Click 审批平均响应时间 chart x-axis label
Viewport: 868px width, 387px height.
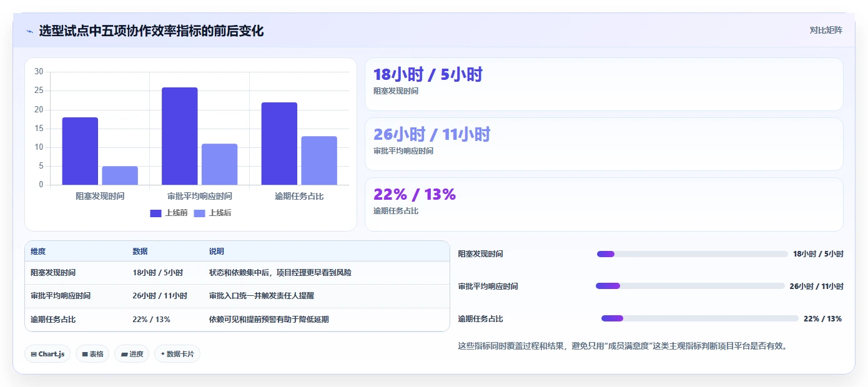[200, 196]
